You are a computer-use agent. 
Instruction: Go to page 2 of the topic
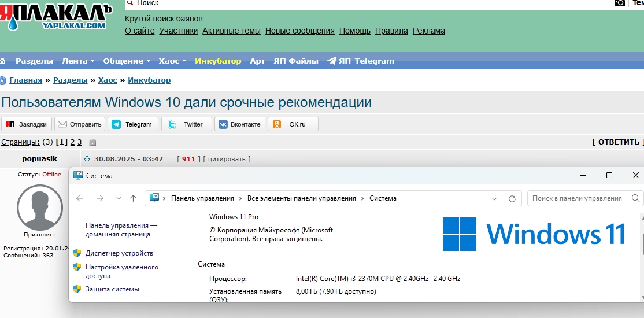(x=72, y=142)
